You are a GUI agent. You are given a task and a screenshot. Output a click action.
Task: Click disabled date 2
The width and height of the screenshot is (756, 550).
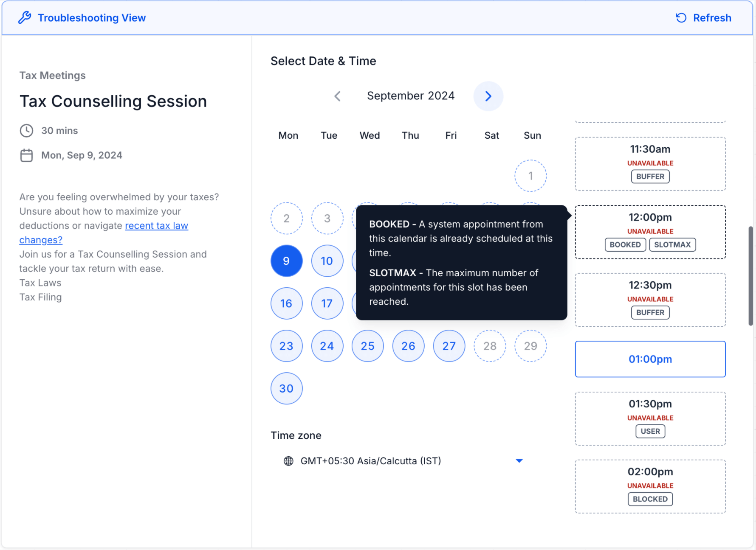[x=287, y=219]
